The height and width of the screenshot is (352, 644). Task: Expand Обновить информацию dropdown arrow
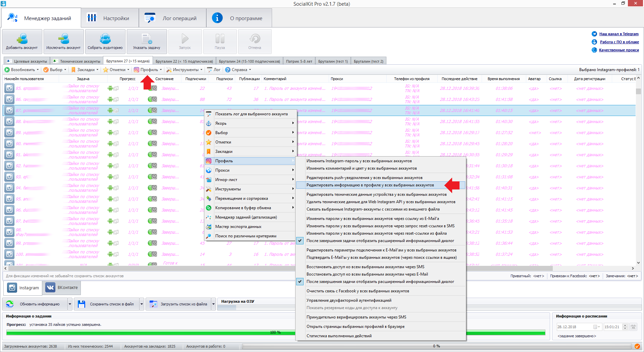70,304
